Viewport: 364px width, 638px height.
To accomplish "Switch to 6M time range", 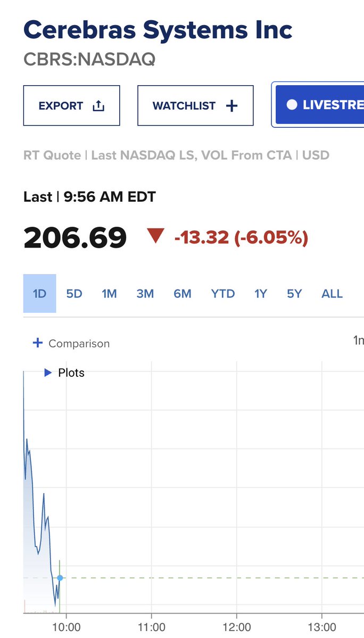I will [182, 293].
